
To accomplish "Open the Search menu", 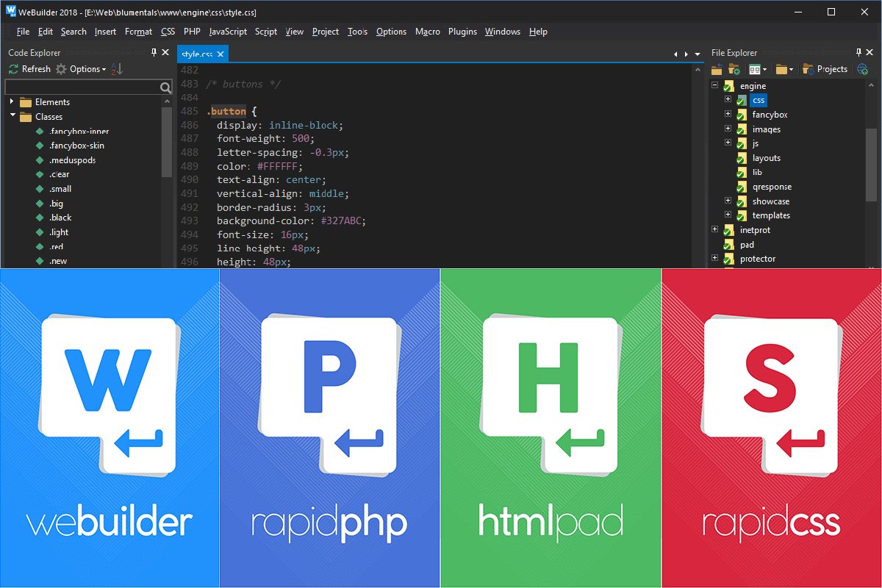I will point(73,32).
